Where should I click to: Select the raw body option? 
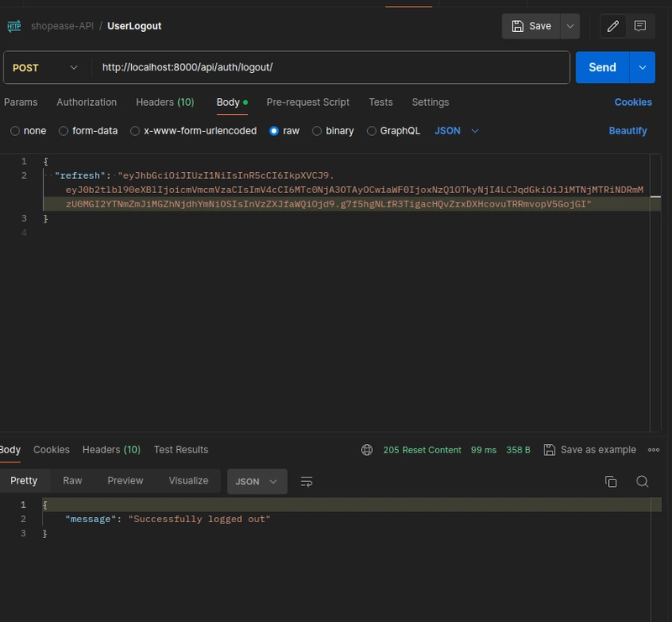[274, 131]
